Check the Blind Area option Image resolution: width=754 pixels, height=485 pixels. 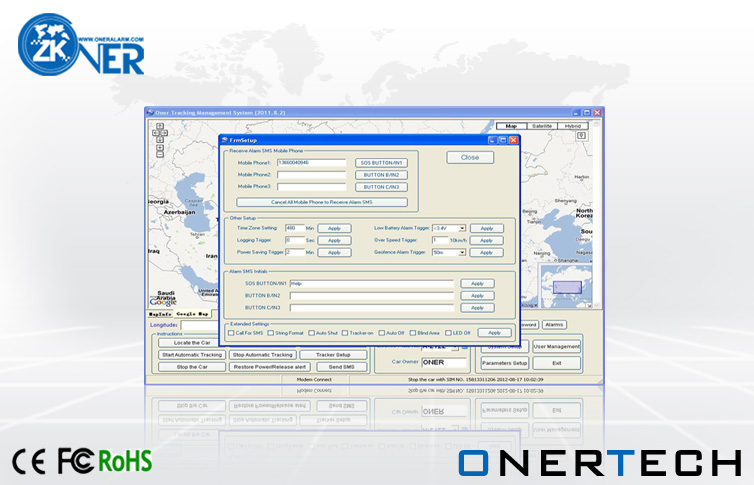(x=413, y=333)
